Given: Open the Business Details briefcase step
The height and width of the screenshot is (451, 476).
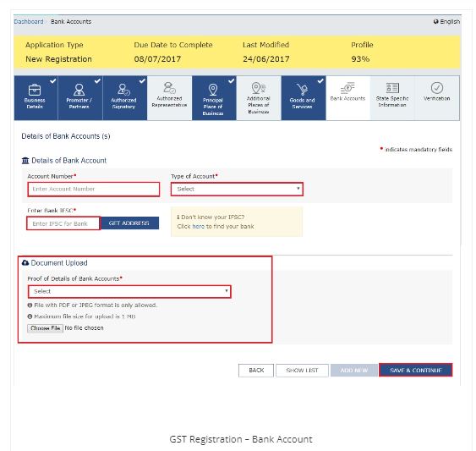Looking at the screenshot, I should 36,98.
